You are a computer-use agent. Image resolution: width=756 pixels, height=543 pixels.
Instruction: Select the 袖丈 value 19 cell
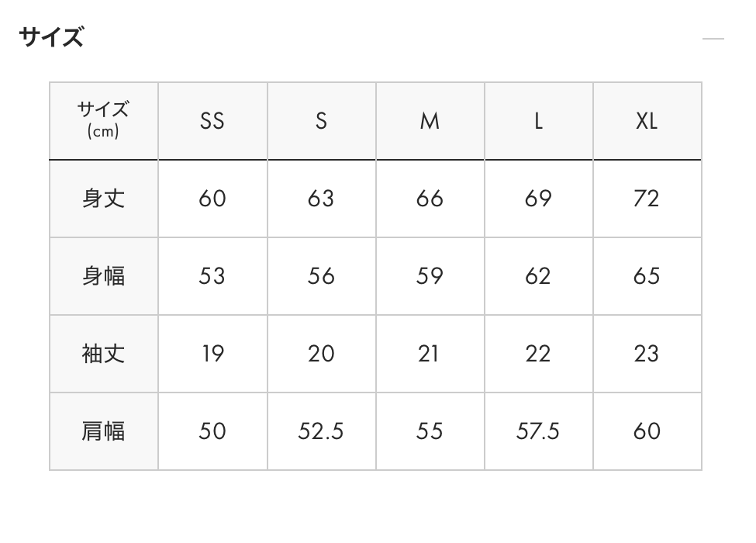click(x=212, y=354)
